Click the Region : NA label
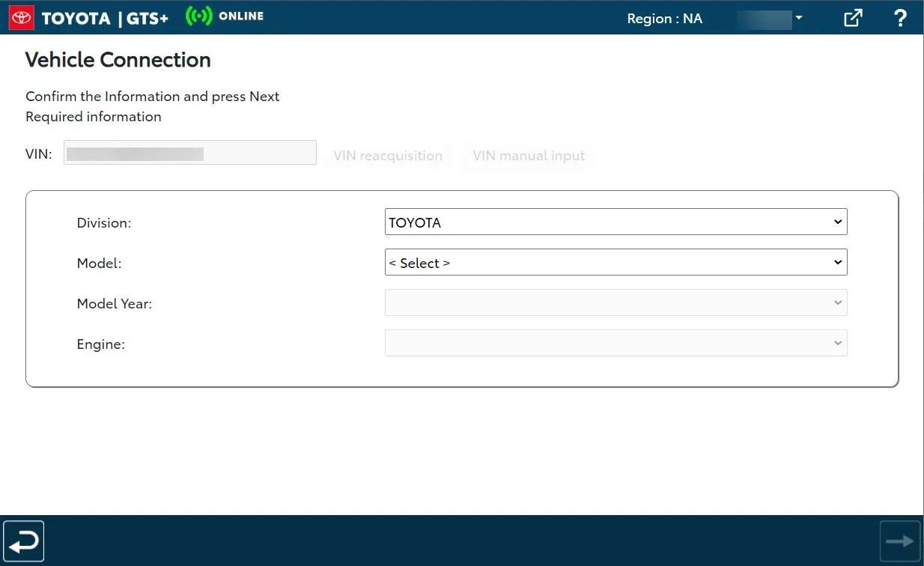Image resolution: width=924 pixels, height=566 pixels. (x=665, y=19)
